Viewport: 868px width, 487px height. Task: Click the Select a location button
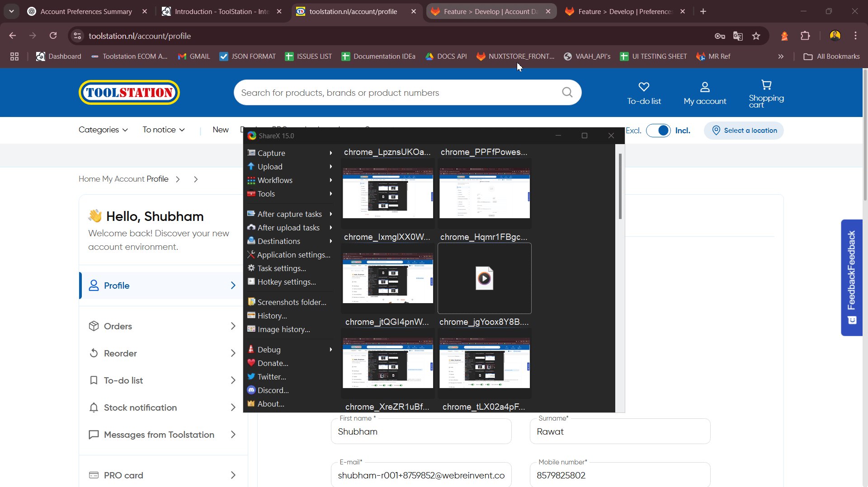[744, 131]
